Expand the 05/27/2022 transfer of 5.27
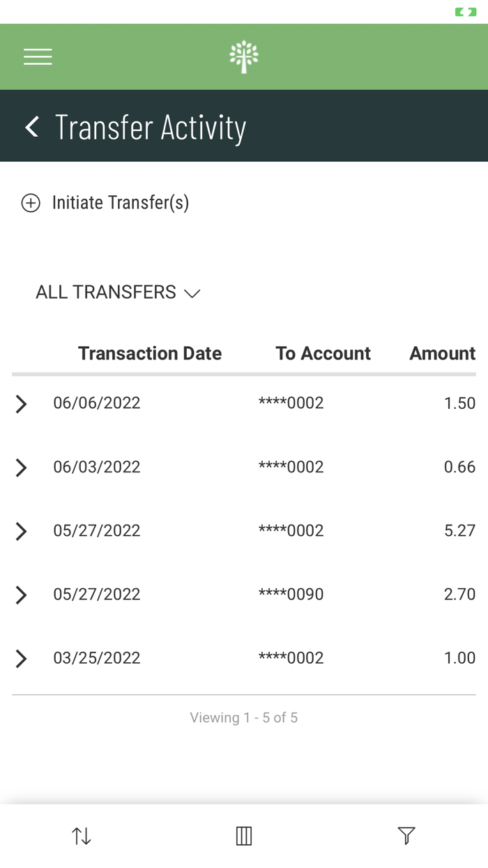The width and height of the screenshot is (488, 868). 21,532
